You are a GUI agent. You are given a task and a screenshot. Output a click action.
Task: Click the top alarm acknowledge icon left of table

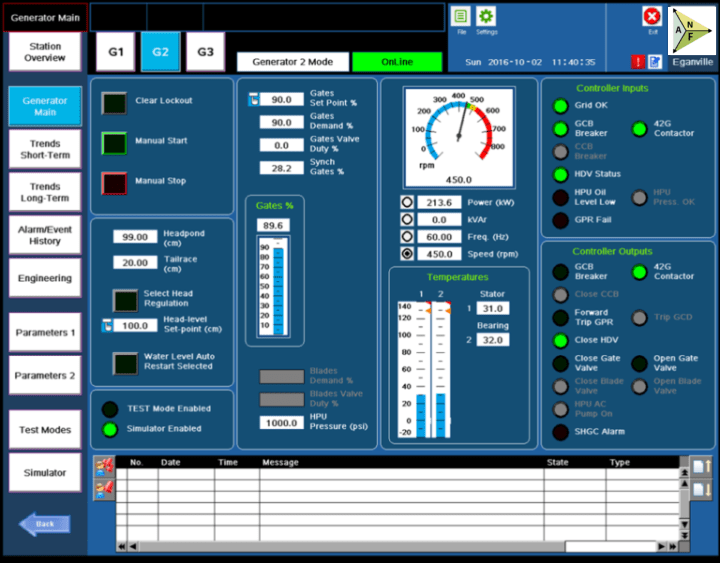click(104, 466)
